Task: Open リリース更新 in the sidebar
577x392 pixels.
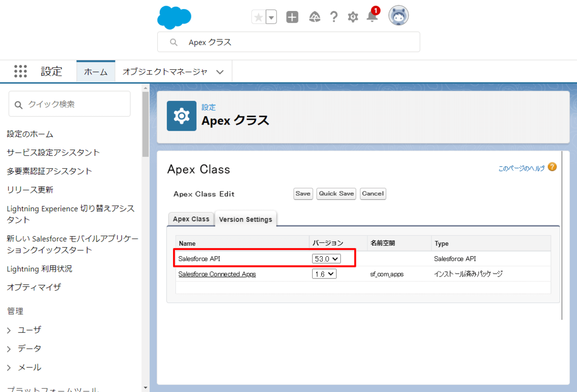Action: [x=30, y=190]
